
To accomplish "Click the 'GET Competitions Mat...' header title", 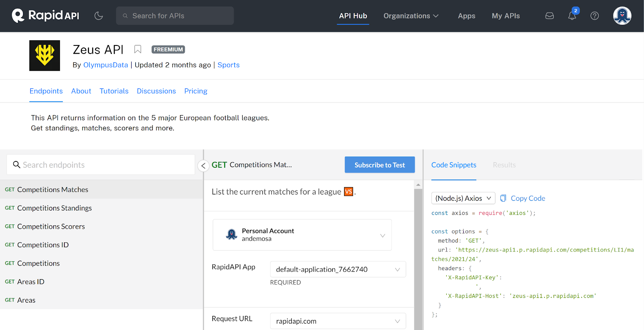I will tap(252, 165).
